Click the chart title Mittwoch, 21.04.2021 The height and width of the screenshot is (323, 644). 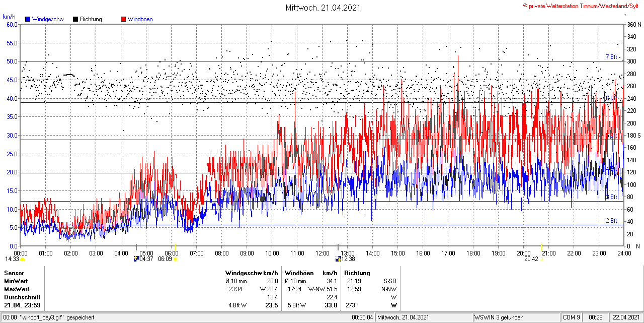(323, 8)
